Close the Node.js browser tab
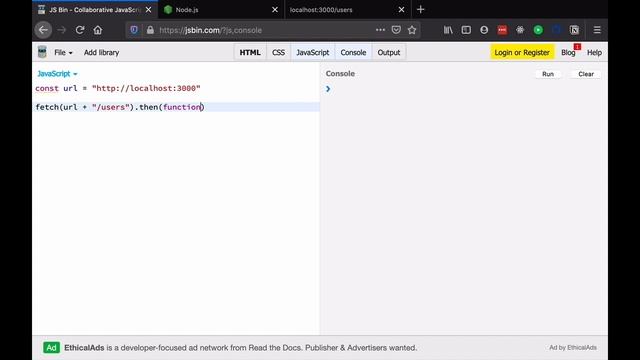The image size is (640, 360). point(275,9)
